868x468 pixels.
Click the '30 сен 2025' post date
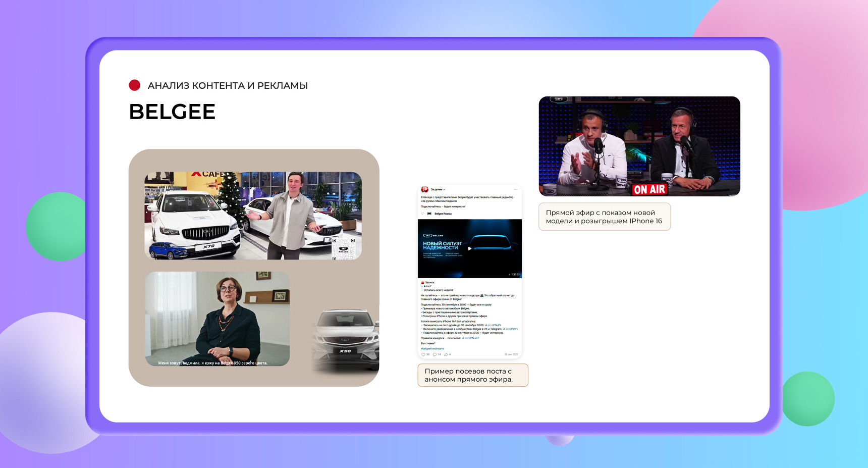511,354
